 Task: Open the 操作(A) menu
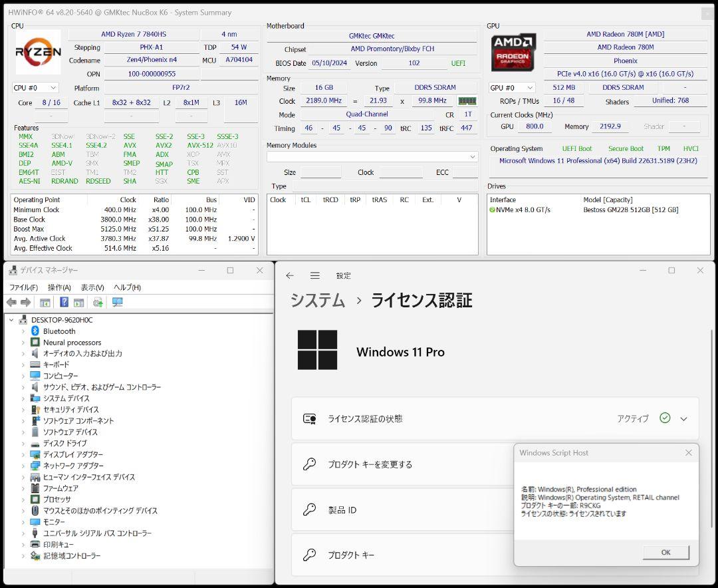coord(59,287)
